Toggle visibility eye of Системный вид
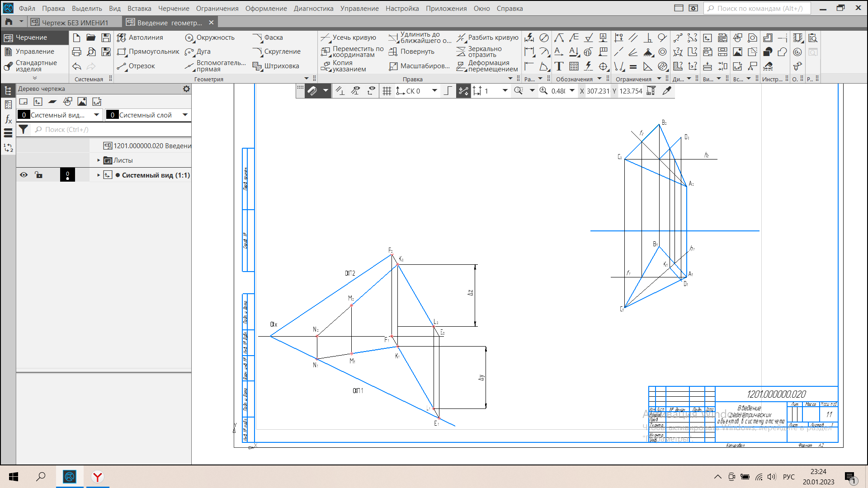This screenshot has height=488, width=868. [x=24, y=175]
